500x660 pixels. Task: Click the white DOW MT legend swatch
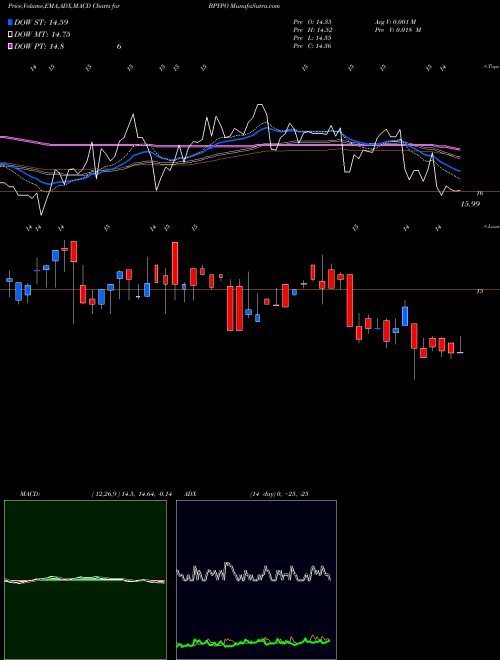point(10,35)
